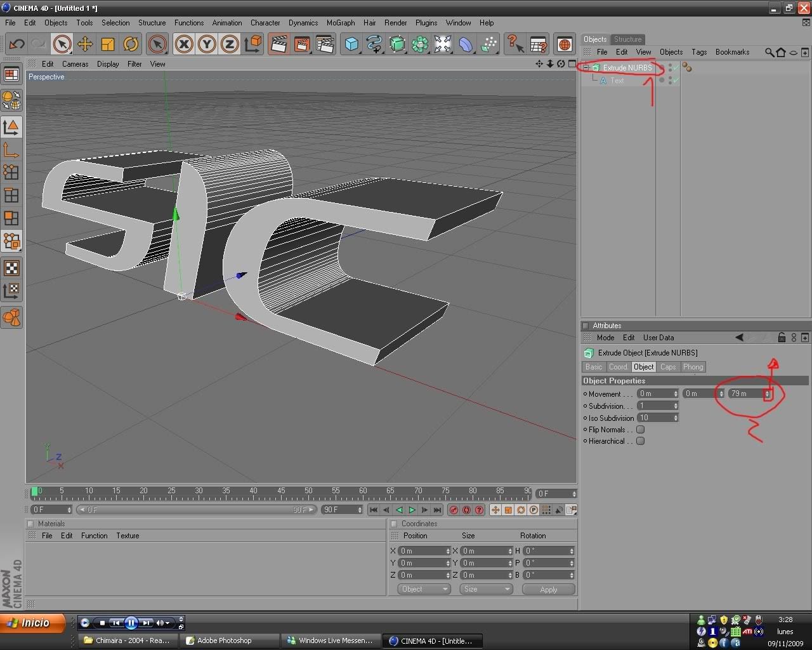Toggle Z axis lock
The height and width of the screenshot is (650, 812).
pyautogui.click(x=230, y=44)
